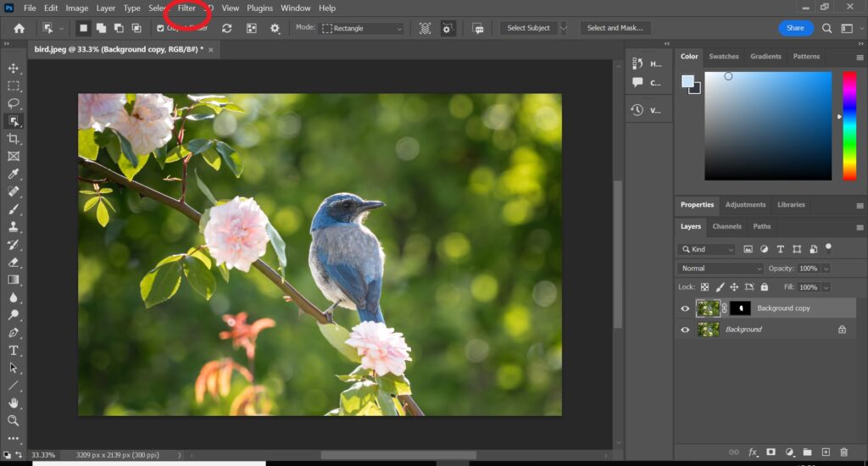868x466 pixels.
Task: Create a new layer with plus icon
Action: (x=826, y=452)
